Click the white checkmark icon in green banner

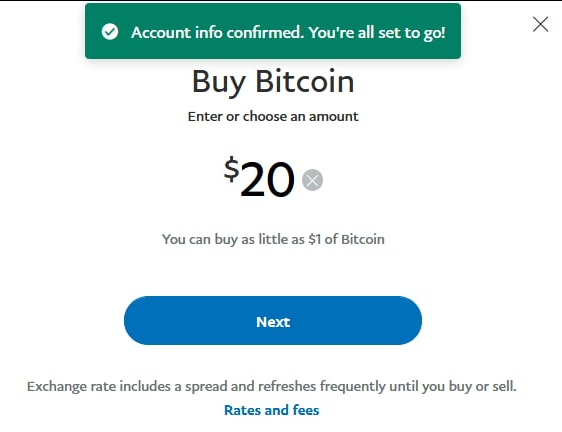110,32
